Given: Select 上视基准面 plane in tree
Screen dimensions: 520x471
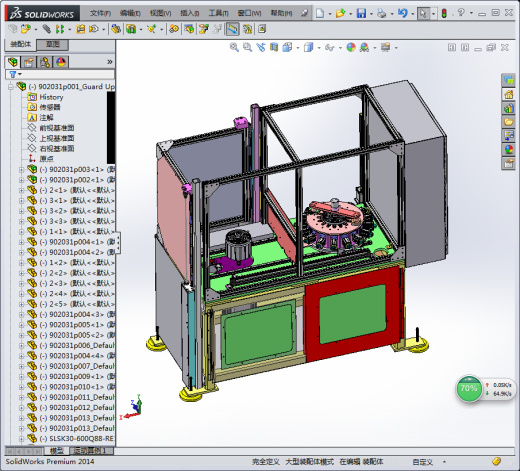Looking at the screenshot, I should pyautogui.click(x=57, y=138).
